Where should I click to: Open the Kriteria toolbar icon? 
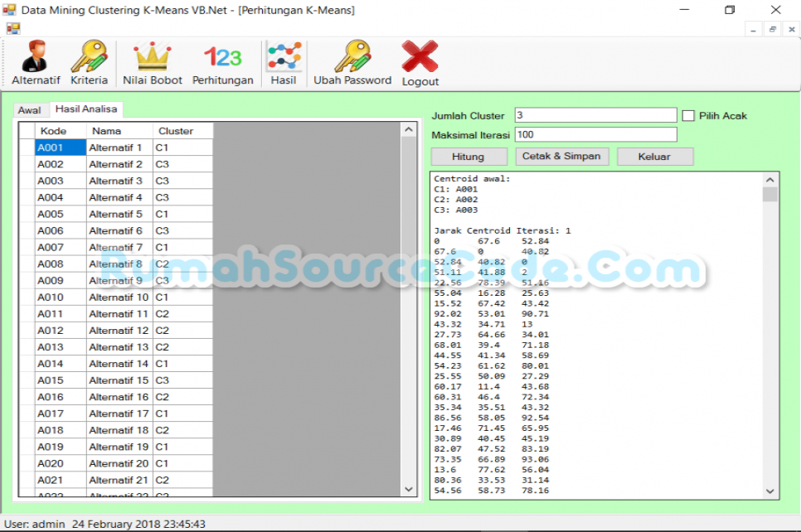[x=89, y=60]
